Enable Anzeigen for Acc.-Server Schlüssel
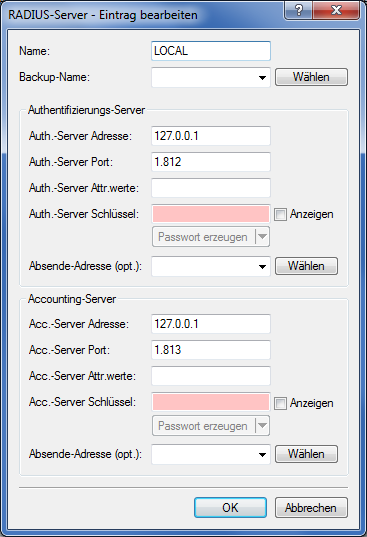Viewport: 367px width, 537px height. coord(280,404)
